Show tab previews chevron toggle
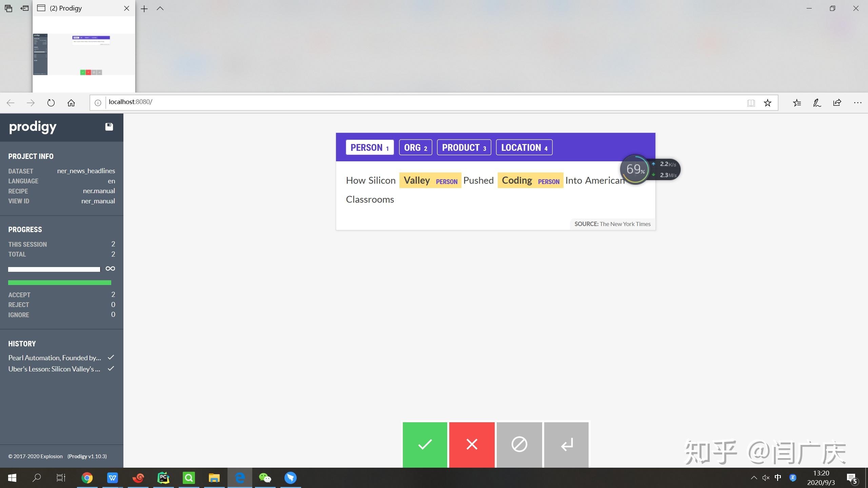 tap(160, 8)
